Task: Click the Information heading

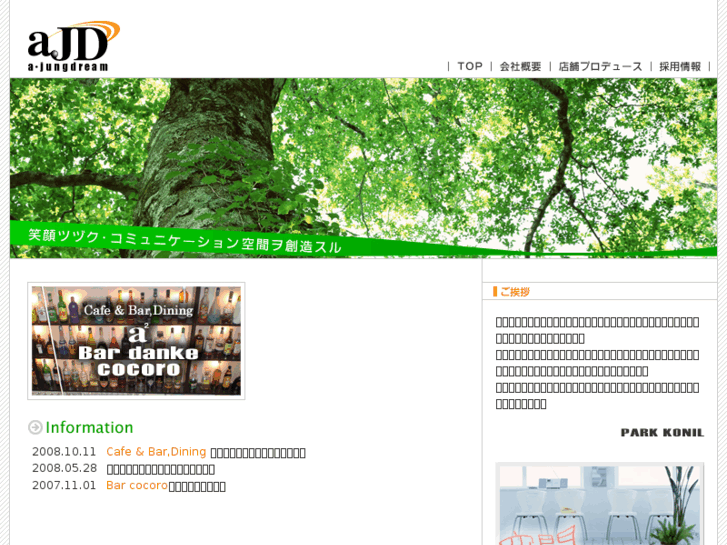Action: tap(89, 427)
